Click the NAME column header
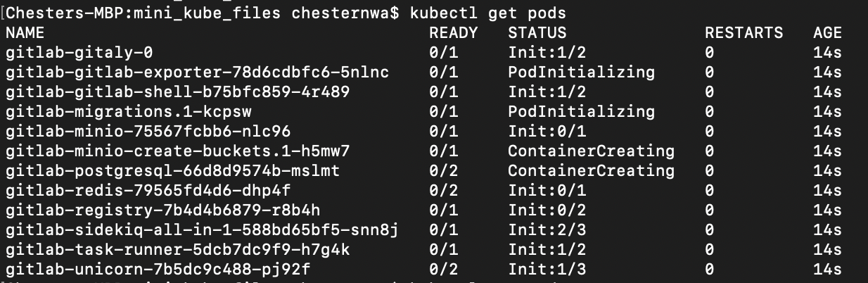The height and width of the screenshot is (283, 868). pyautogui.click(x=25, y=33)
